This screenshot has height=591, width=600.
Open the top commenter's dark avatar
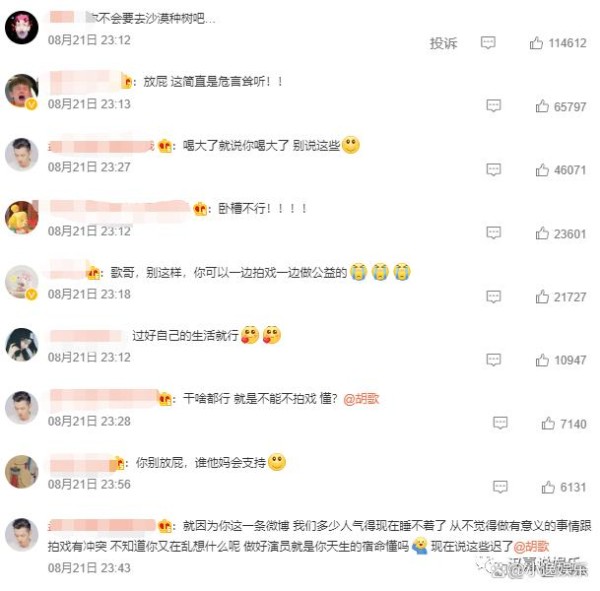21,28
